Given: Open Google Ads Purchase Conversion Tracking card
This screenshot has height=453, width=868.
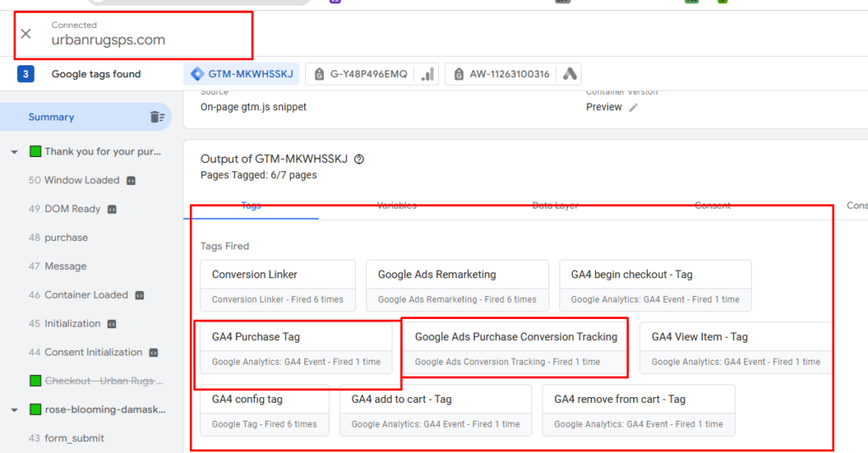Looking at the screenshot, I should tap(516, 349).
